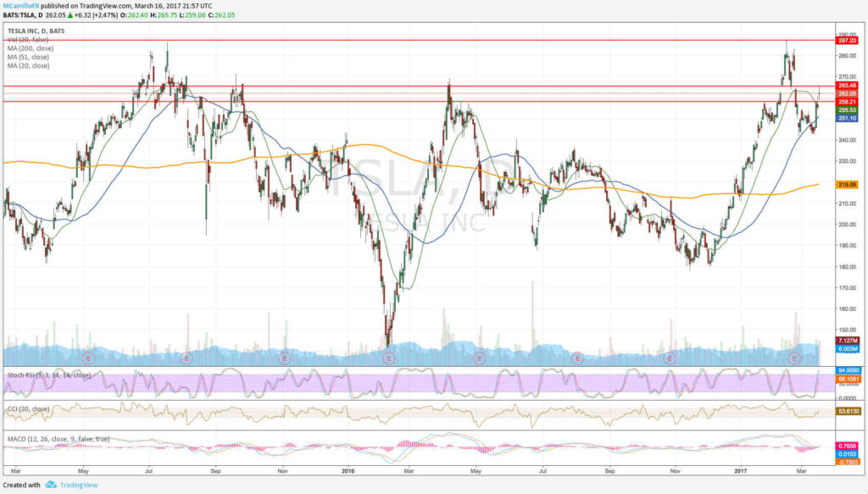Select the MA (20, close) indicator legend
The height and width of the screenshot is (494, 868).
coord(28,66)
